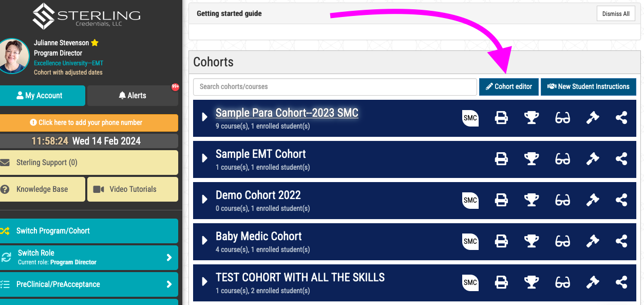Open the Switch Role submenu
Image resolution: width=644 pixels, height=305 pixels.
pos(89,258)
